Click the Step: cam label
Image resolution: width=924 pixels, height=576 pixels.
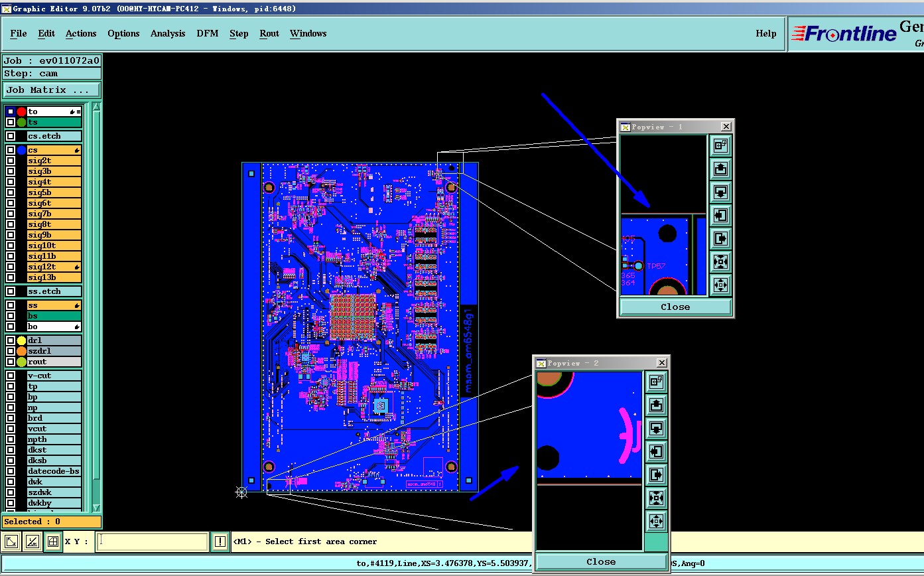click(x=52, y=74)
